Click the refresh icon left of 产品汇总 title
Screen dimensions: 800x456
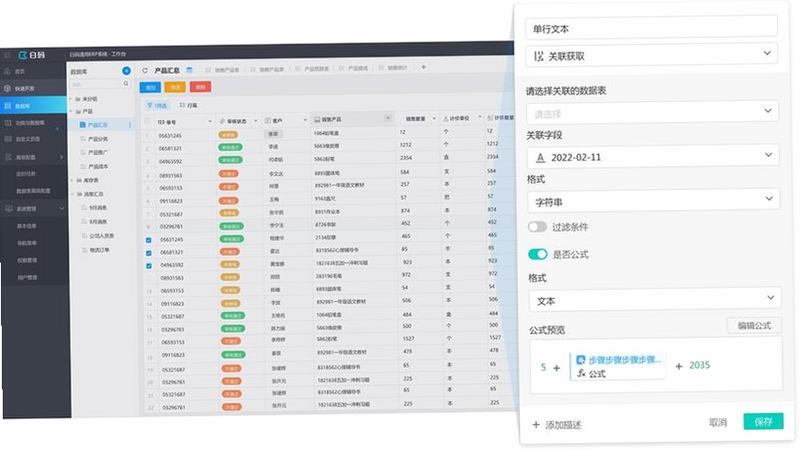[x=145, y=70]
